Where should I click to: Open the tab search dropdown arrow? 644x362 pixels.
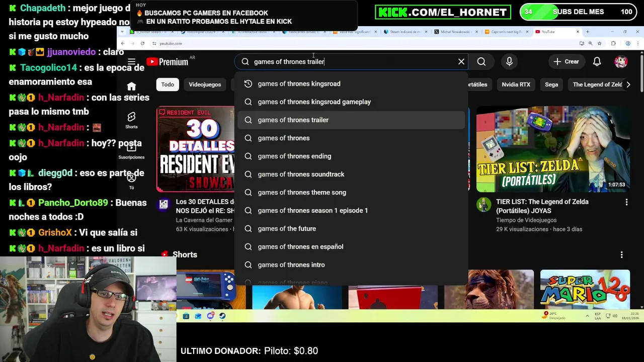click(123, 32)
